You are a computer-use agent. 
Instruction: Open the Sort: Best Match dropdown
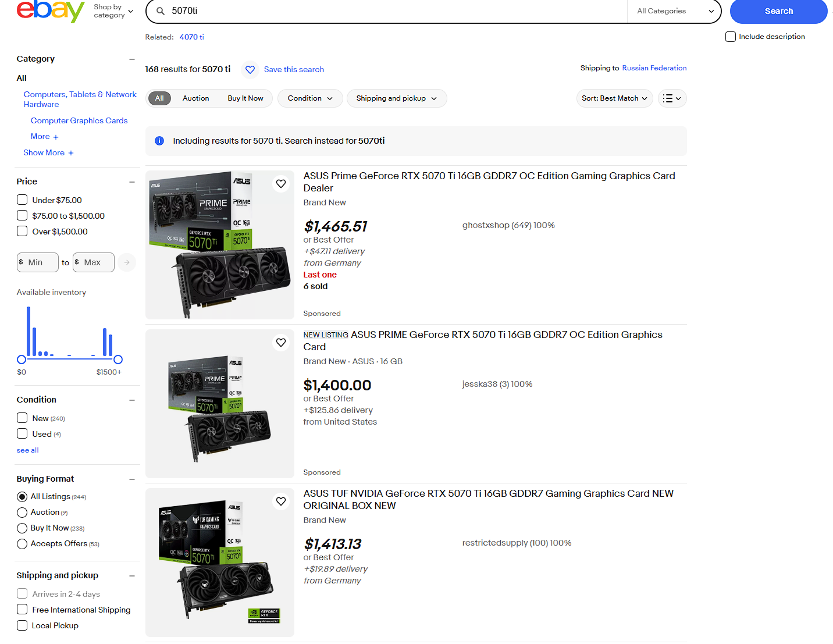614,98
